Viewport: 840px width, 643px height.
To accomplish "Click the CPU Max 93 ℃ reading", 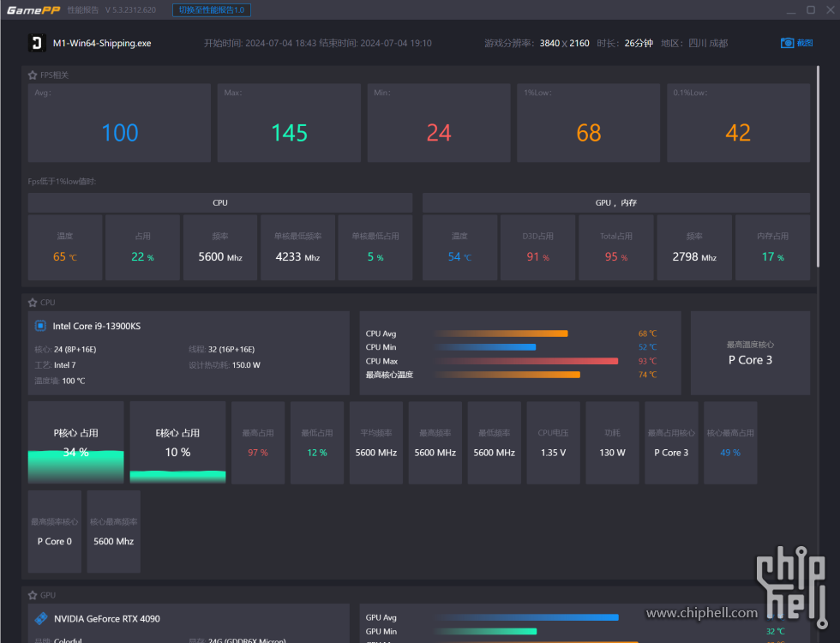I will (x=647, y=361).
